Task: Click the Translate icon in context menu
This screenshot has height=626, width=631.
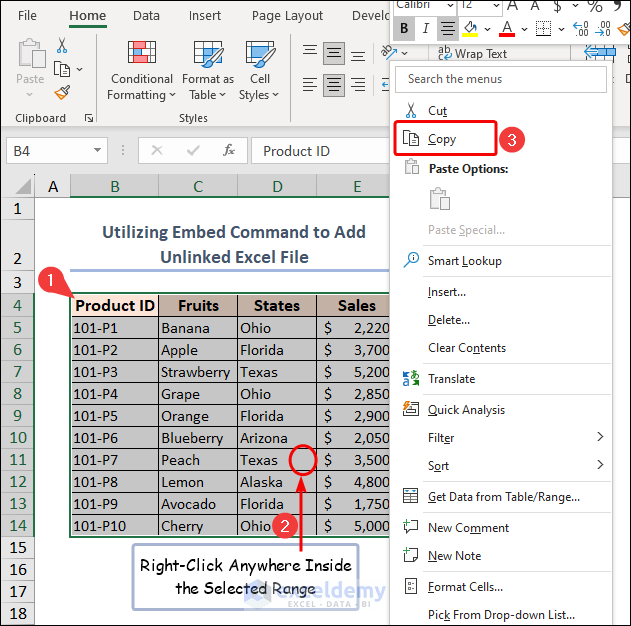Action: pyautogui.click(x=410, y=379)
